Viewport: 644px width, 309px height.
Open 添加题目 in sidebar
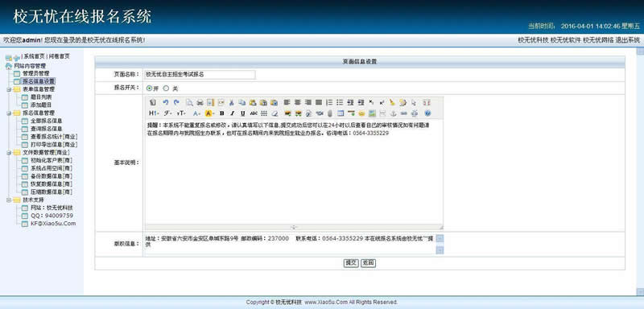coord(41,105)
